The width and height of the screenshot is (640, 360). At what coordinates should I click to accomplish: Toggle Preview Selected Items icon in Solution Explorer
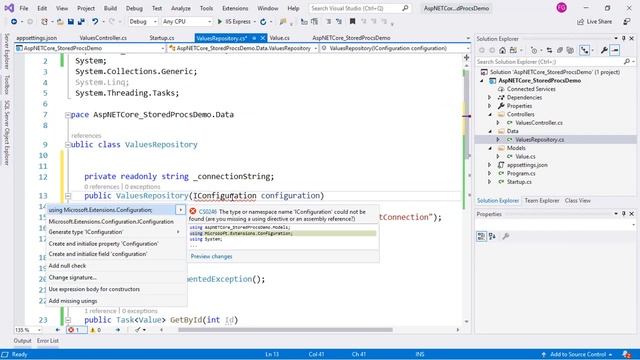615,50
